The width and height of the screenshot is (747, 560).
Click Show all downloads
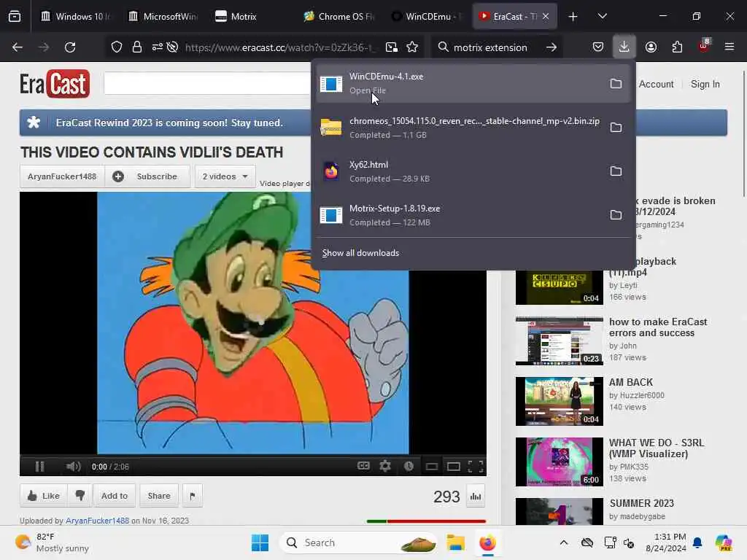(x=360, y=253)
